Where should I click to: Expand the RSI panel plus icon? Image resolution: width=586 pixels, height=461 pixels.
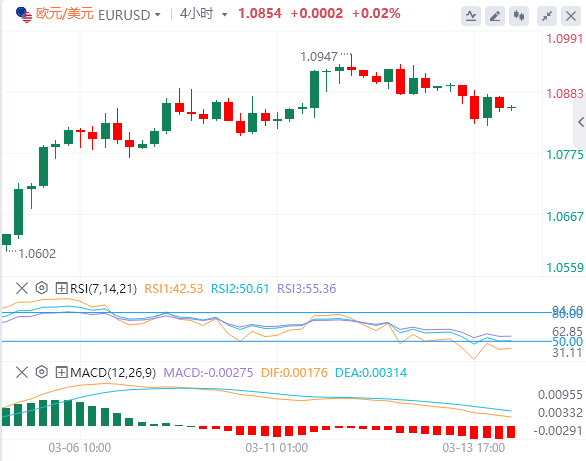61,288
